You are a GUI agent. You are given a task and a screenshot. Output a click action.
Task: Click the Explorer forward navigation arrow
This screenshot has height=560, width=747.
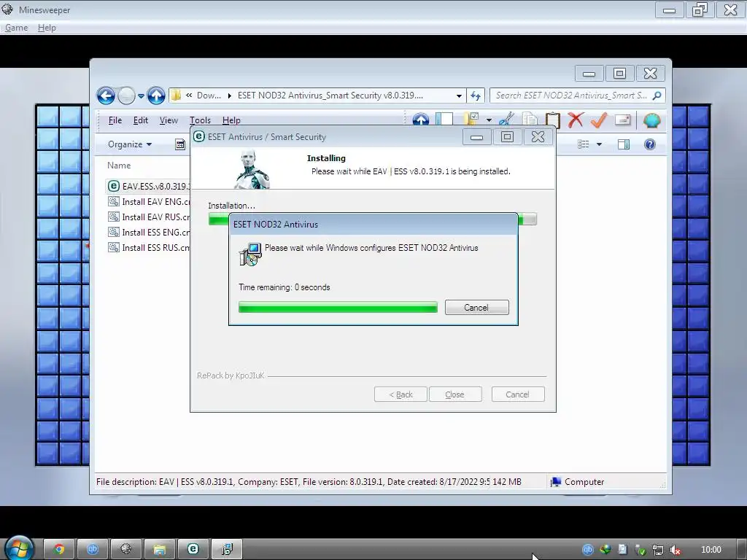tap(126, 96)
